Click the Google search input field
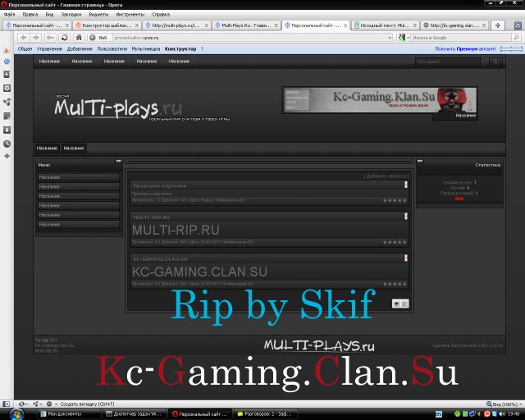The image size is (525, 420). [x=461, y=38]
